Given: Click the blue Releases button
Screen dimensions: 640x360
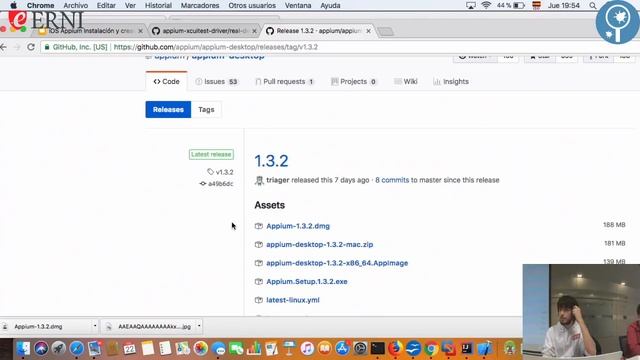Looking at the screenshot, I should [168, 109].
